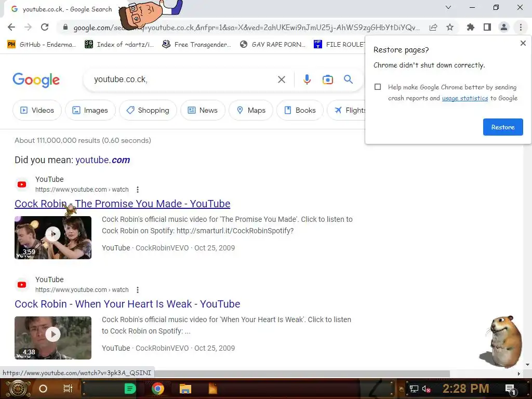Open the Extensions puzzle icon
The width and height of the screenshot is (532, 399).
coord(470,27)
